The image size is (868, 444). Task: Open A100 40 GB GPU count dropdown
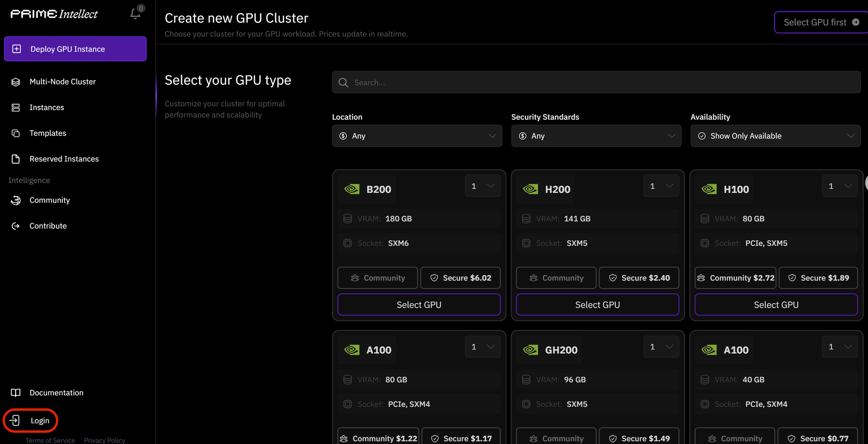click(x=840, y=346)
